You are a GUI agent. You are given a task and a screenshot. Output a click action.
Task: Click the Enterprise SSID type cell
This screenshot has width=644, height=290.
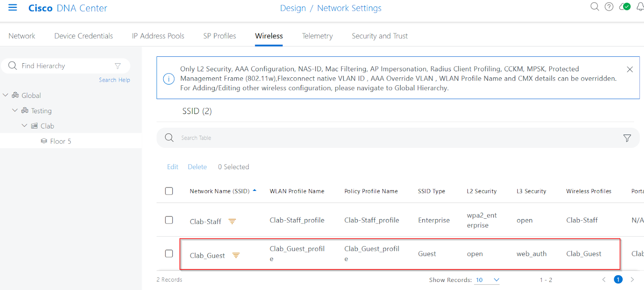point(434,220)
